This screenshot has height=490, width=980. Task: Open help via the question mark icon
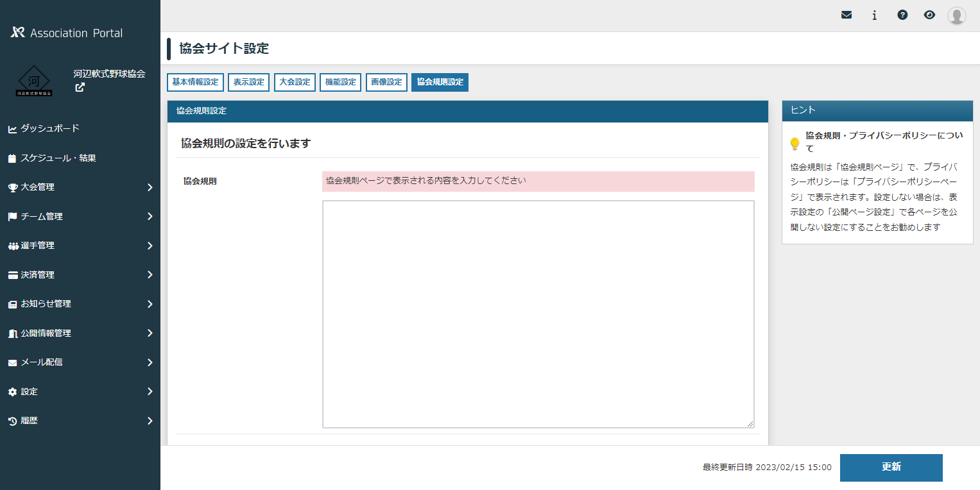pos(902,14)
